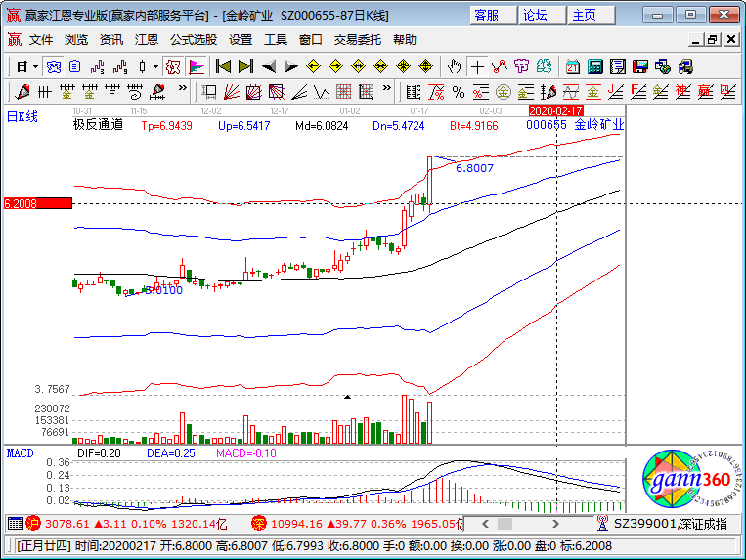Open the notepad document icon

coord(618,66)
